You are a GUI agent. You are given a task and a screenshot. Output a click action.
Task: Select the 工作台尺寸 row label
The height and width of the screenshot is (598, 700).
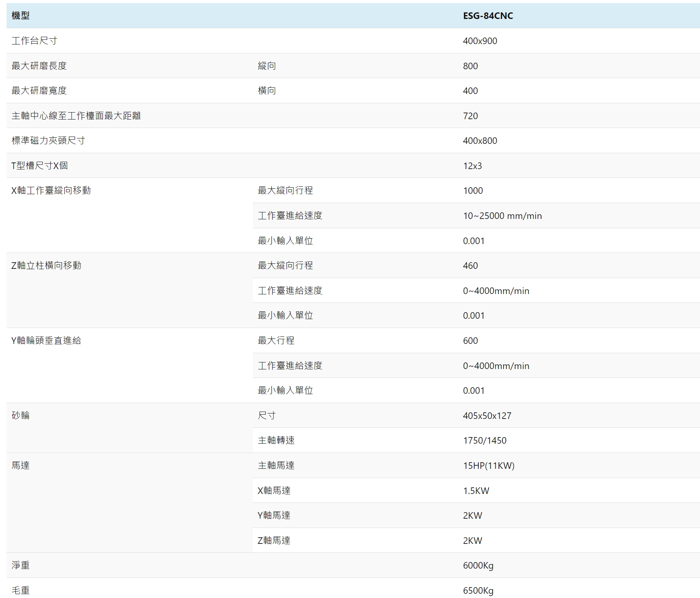pyautogui.click(x=34, y=41)
